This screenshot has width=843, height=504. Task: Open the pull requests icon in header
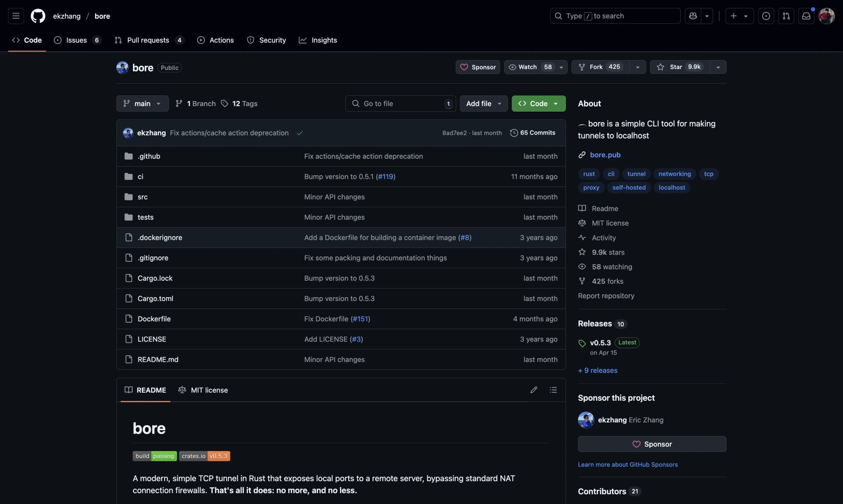pyautogui.click(x=786, y=16)
